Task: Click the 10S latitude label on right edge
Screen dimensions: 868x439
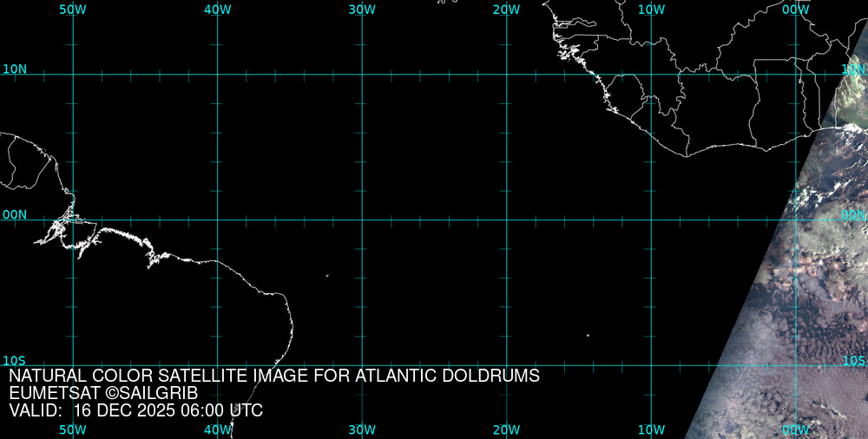Action: tap(854, 360)
